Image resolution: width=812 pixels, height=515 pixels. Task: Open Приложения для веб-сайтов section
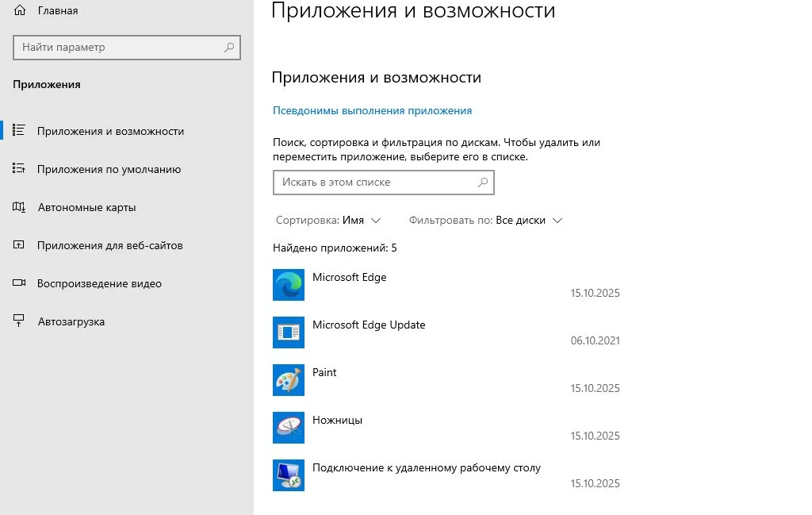point(109,246)
